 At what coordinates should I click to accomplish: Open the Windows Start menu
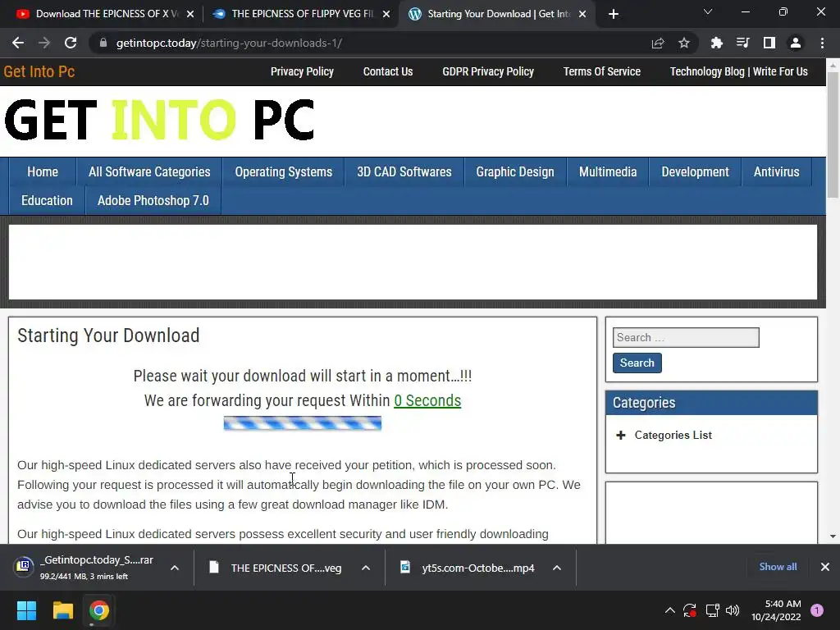[26, 610]
